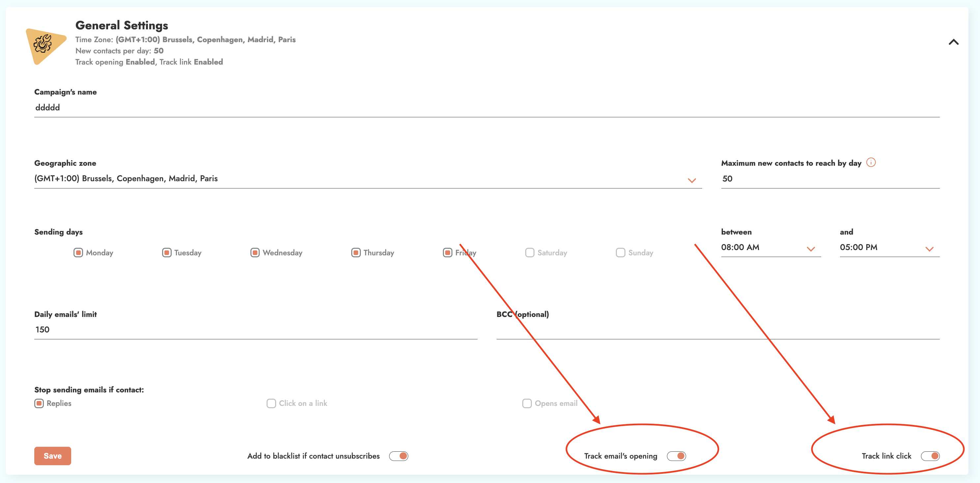Disable the Track email's opening toggle

[x=676, y=456]
